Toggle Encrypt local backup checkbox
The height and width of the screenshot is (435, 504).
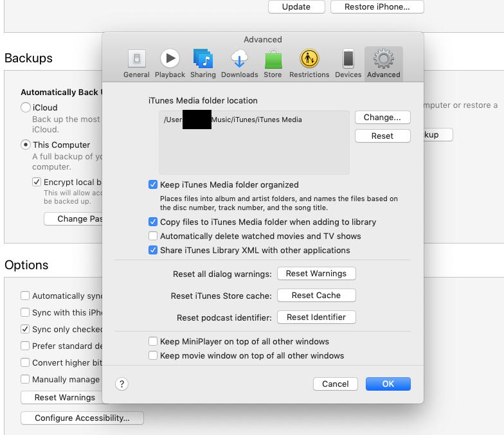pyautogui.click(x=37, y=182)
